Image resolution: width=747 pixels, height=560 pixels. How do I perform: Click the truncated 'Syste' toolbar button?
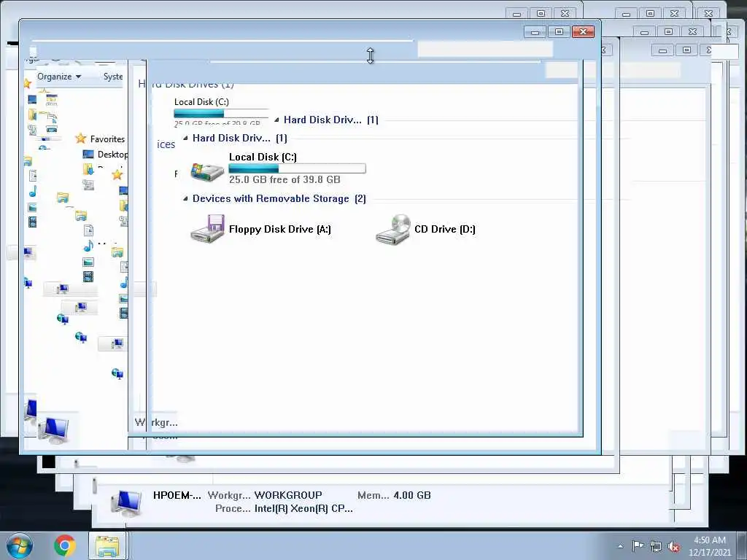(113, 76)
